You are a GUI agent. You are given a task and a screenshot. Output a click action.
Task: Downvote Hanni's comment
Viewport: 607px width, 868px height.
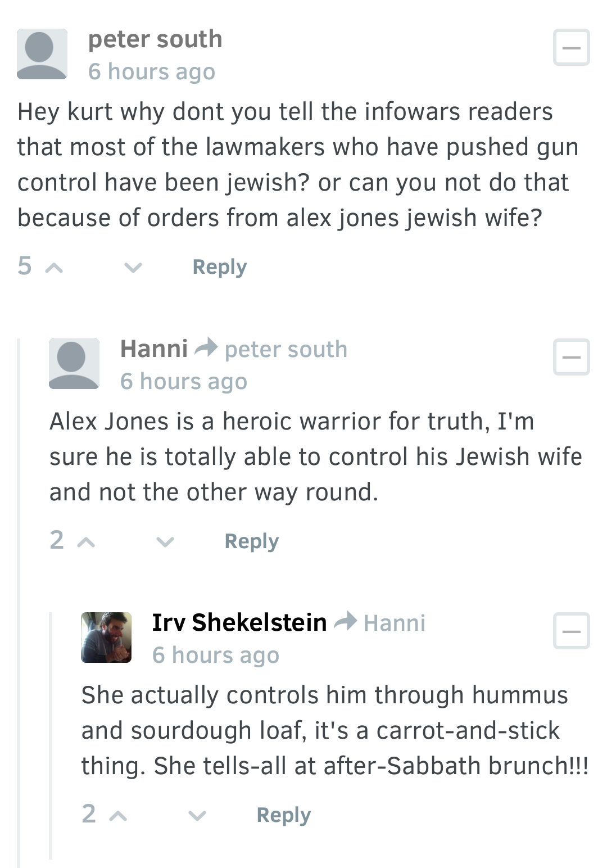(x=165, y=542)
